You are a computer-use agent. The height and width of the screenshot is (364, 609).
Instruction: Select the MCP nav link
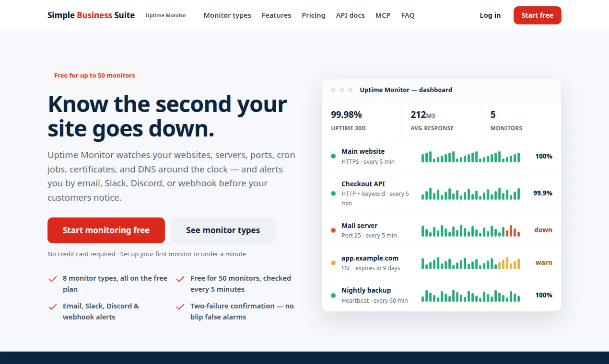[383, 15]
